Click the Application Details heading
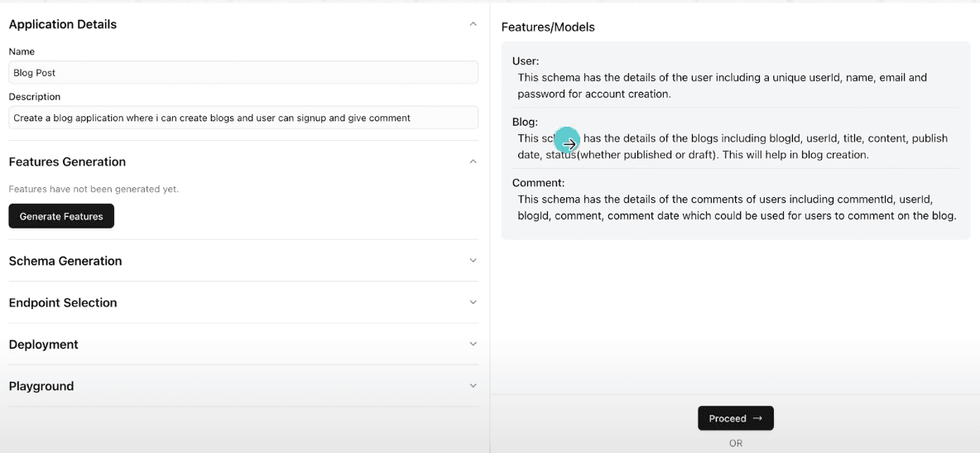Screen dimensions: 980x453 pos(63,24)
